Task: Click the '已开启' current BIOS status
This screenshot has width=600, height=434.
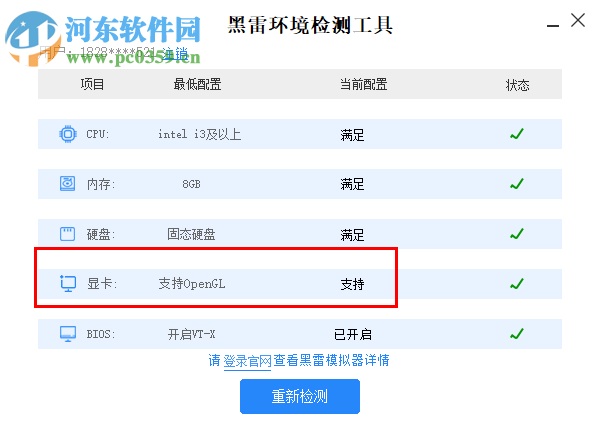Action: click(352, 334)
